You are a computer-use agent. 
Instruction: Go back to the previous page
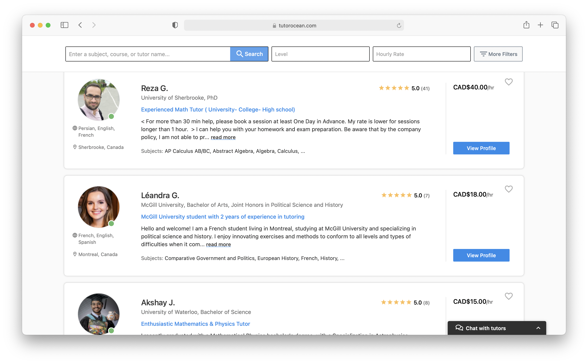pos(80,25)
